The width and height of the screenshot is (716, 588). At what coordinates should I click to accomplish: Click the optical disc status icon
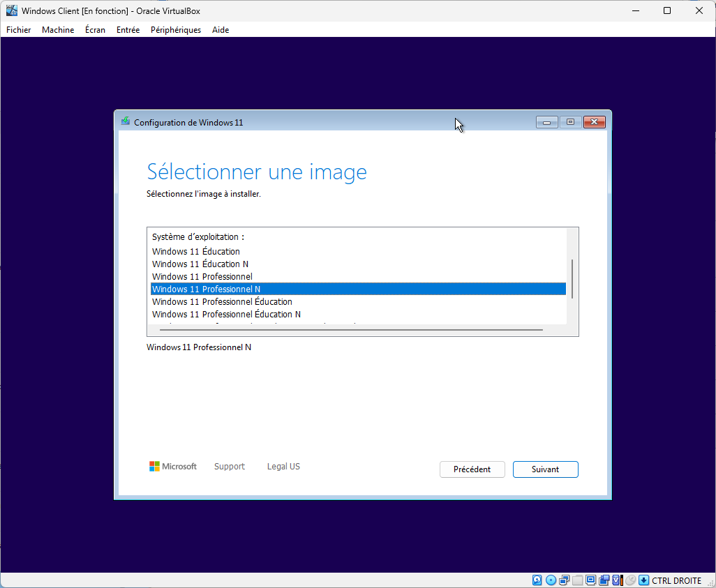click(551, 580)
